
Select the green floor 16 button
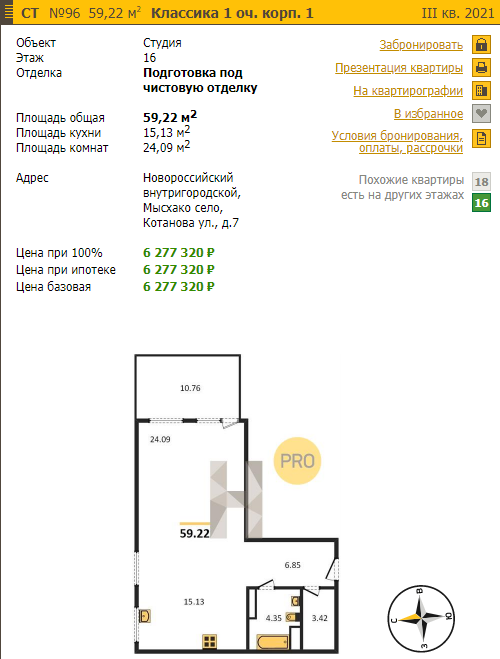point(481,203)
